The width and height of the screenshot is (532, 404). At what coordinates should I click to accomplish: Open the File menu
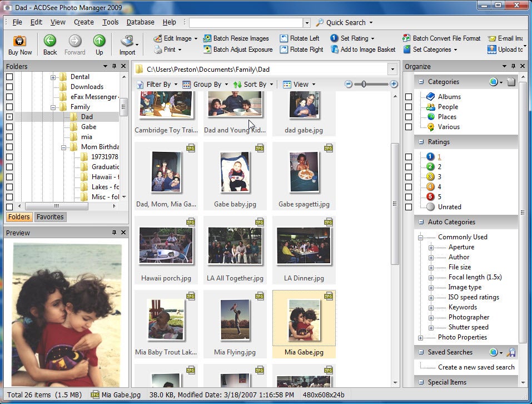(17, 22)
